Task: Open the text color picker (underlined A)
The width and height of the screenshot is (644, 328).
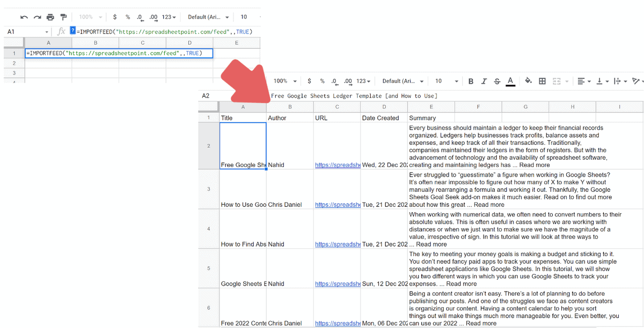Action: pos(510,81)
